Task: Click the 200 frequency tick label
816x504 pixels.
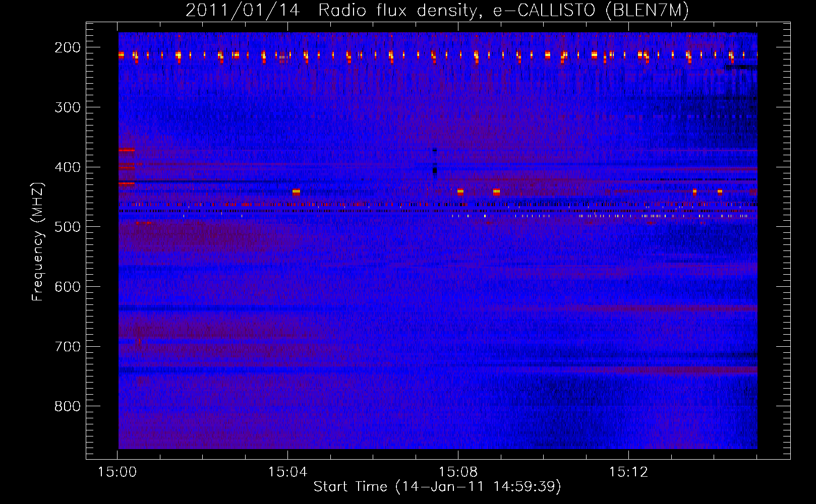Action: click(x=68, y=47)
